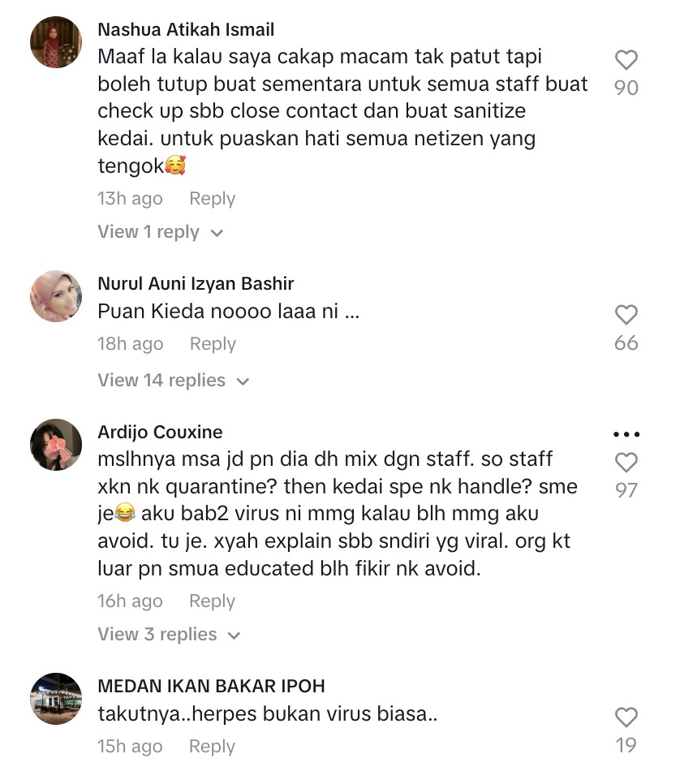The width and height of the screenshot is (680, 784).
Task: Open Ardijo Couxine's profile avatar
Action: [56, 445]
